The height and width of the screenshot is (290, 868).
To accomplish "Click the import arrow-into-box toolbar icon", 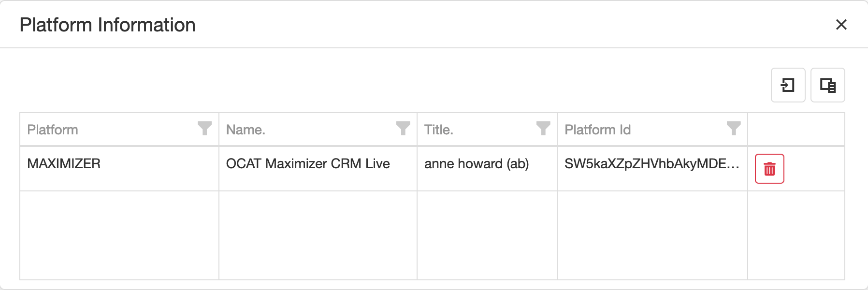I will pos(788,86).
